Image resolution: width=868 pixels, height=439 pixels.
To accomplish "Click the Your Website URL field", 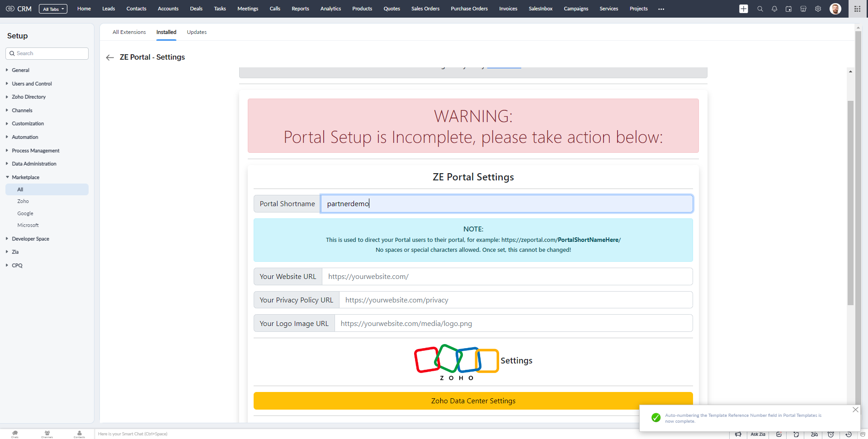I will pyautogui.click(x=507, y=276).
